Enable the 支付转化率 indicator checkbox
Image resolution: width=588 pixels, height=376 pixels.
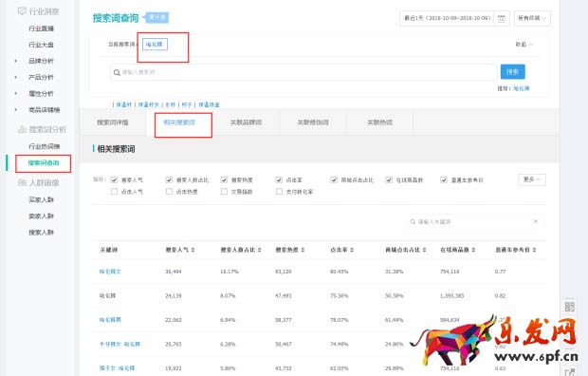click(279, 192)
